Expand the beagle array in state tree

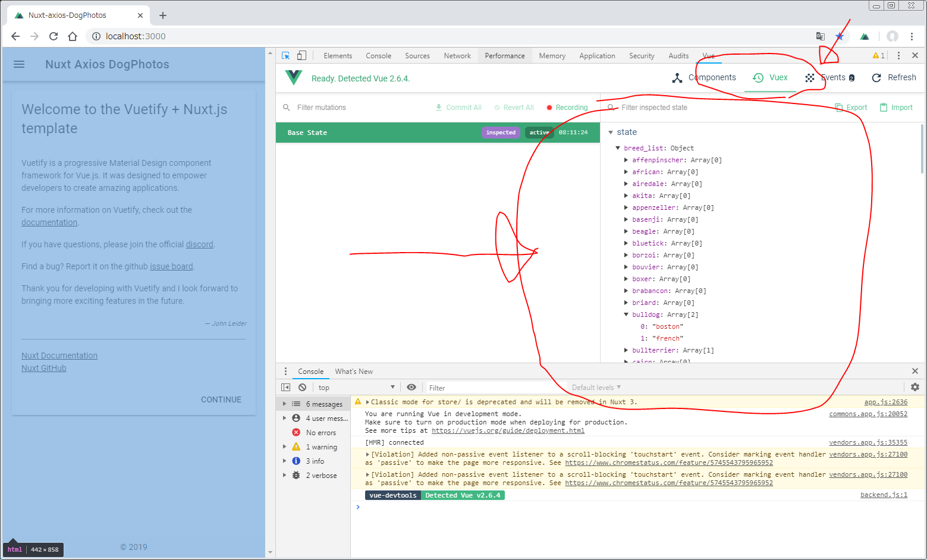click(626, 231)
